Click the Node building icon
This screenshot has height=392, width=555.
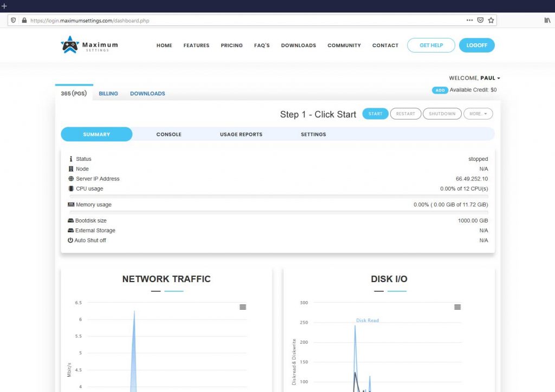(x=71, y=169)
